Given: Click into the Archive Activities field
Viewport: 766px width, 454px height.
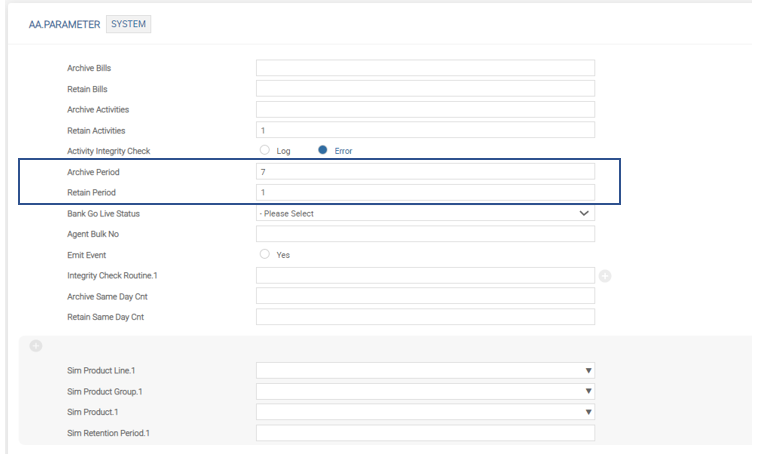Looking at the screenshot, I should pos(425,109).
